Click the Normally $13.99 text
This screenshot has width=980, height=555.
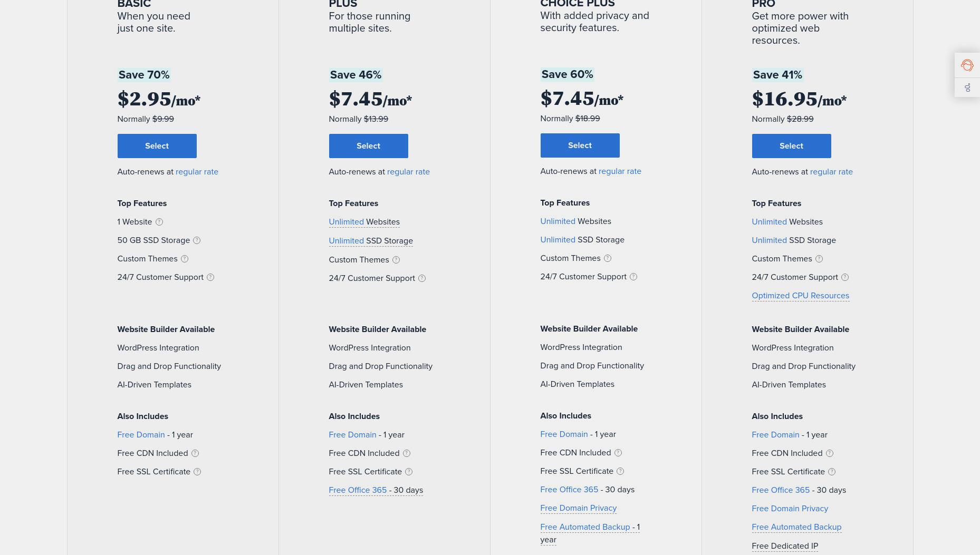click(359, 119)
